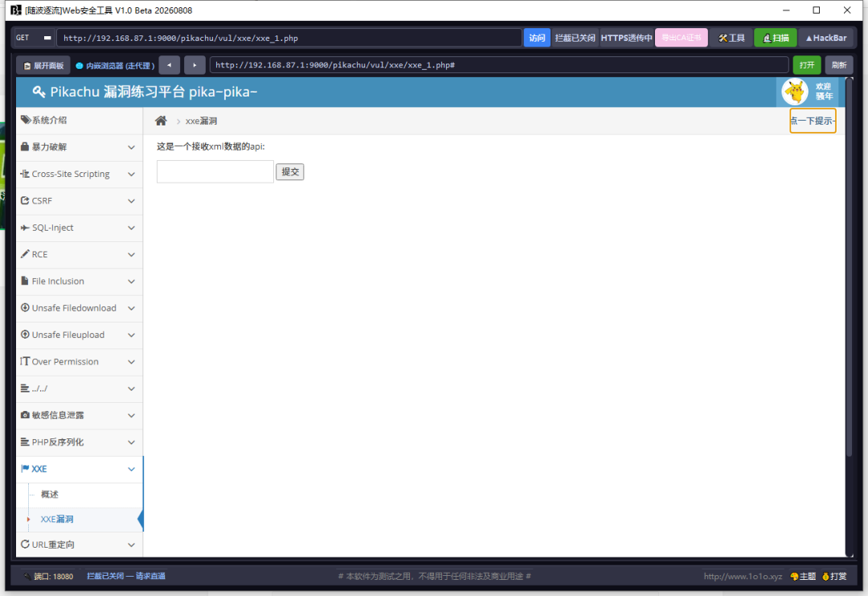Open the HackBar panel
The image size is (868, 596).
826,38
